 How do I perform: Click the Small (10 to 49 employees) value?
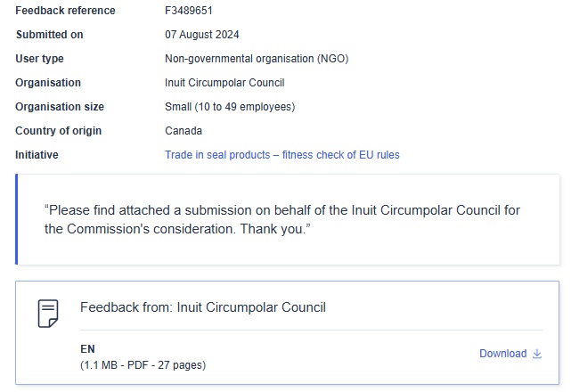tap(230, 107)
